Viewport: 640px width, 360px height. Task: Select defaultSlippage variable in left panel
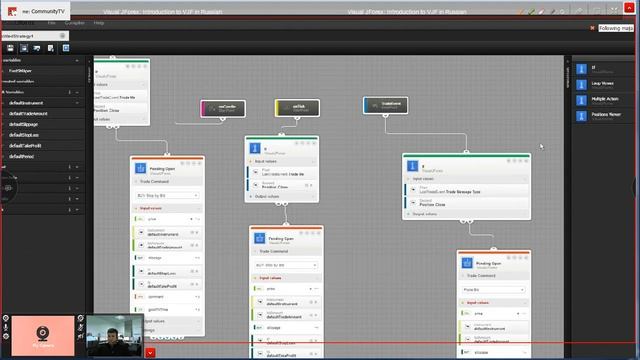(x=24, y=124)
